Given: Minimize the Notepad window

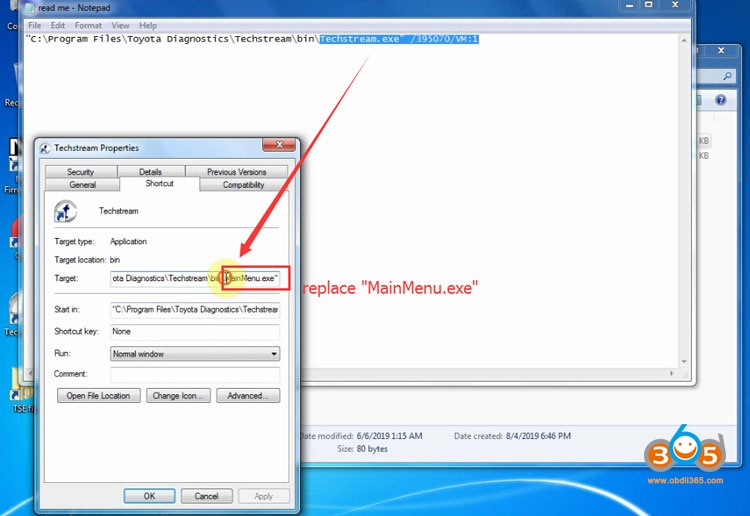Looking at the screenshot, I should pos(629,5).
